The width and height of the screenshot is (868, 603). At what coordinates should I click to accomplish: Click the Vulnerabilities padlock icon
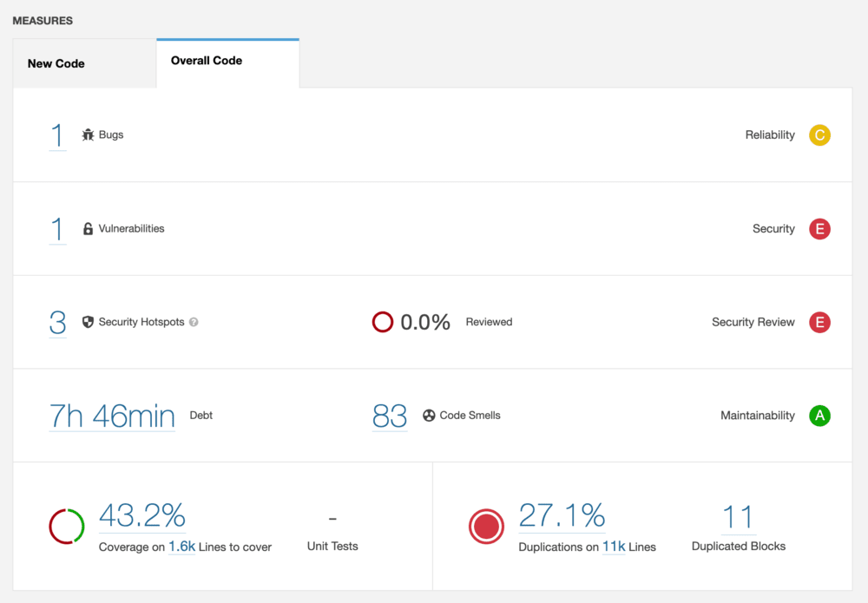[x=87, y=228]
